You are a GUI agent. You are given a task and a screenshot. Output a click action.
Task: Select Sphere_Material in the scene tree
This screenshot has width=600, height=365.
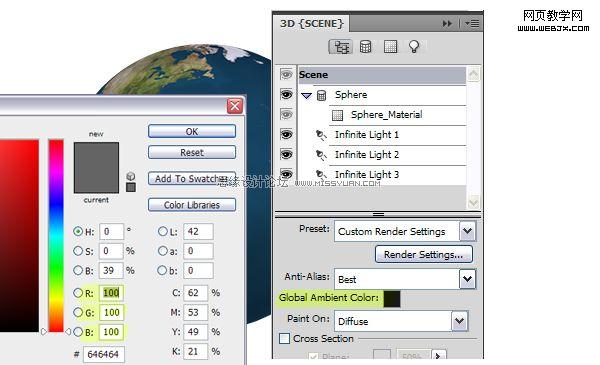pos(386,114)
